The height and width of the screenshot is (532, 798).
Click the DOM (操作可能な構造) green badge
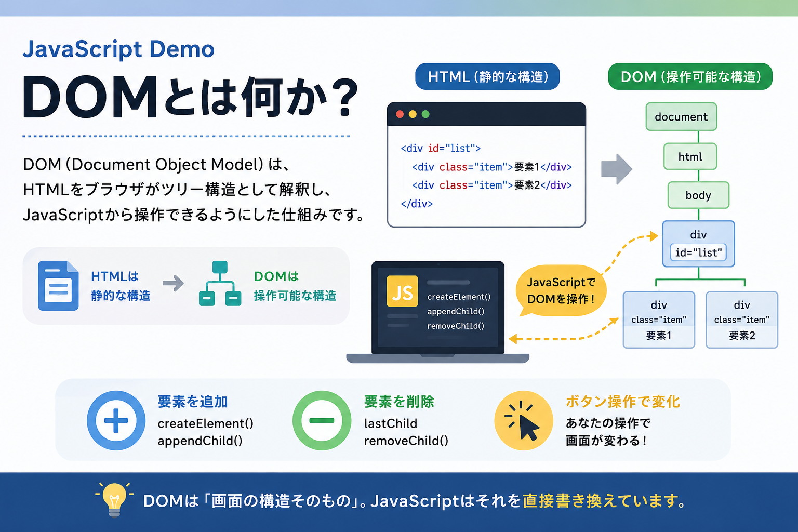(x=690, y=76)
